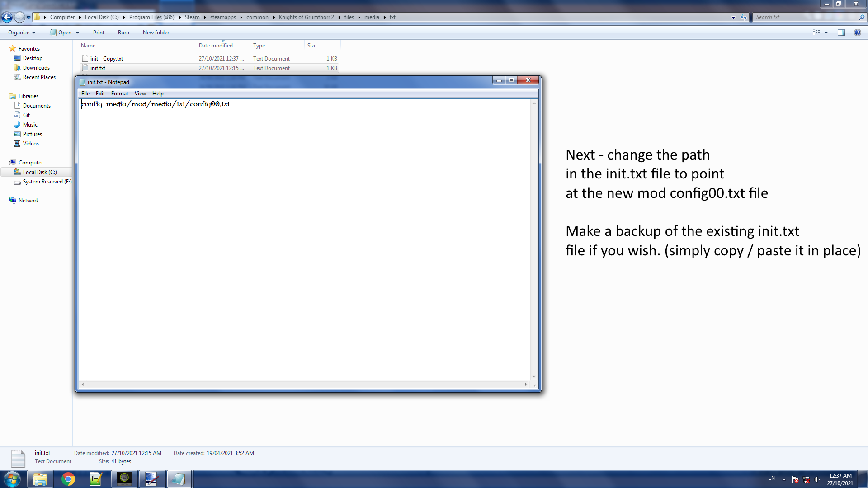
Task: Create a New folder
Action: pyautogui.click(x=156, y=33)
